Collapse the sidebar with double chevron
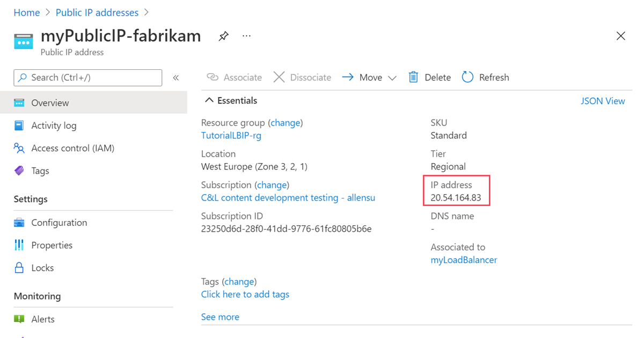 (175, 78)
